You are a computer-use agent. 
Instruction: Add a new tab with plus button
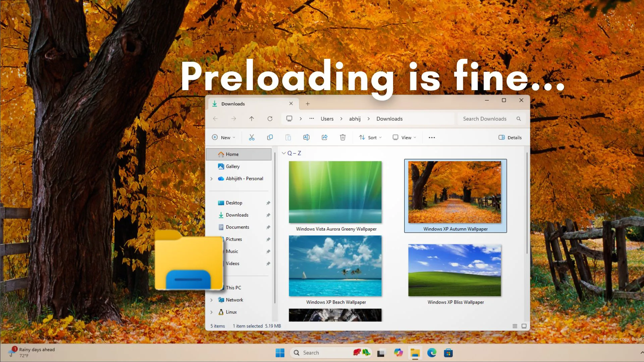click(308, 104)
